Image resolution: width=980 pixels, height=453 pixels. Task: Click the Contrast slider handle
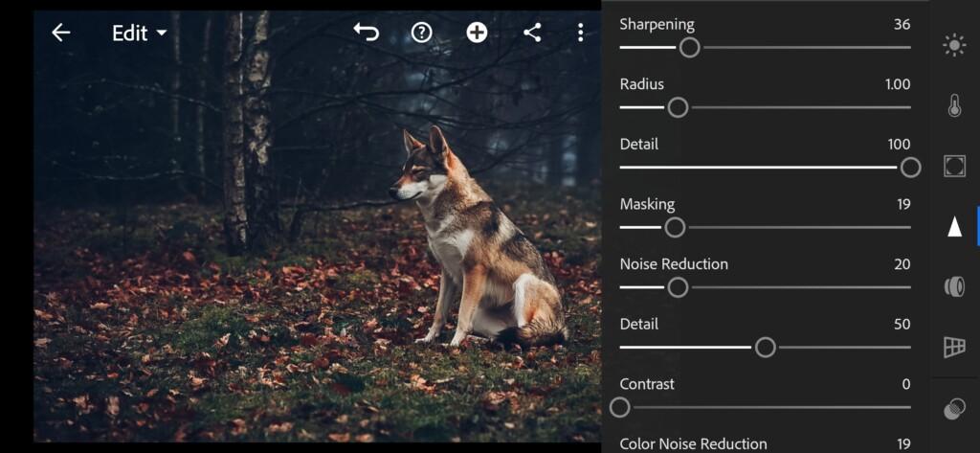point(619,408)
